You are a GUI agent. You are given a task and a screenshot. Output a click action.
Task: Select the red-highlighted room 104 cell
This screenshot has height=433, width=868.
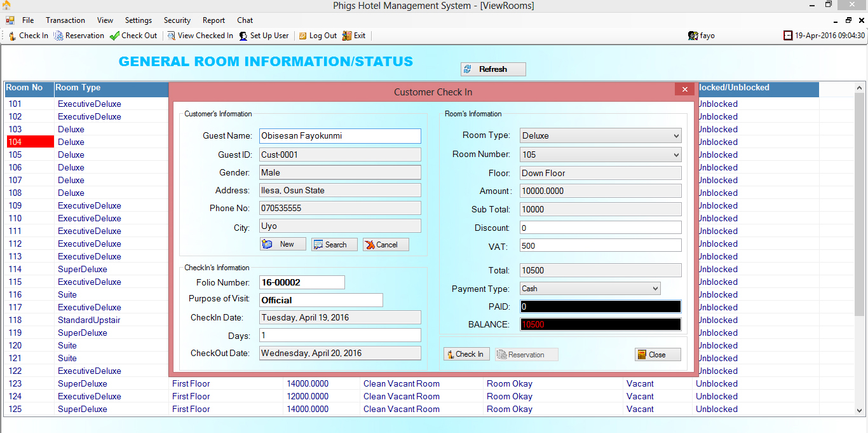(30, 142)
